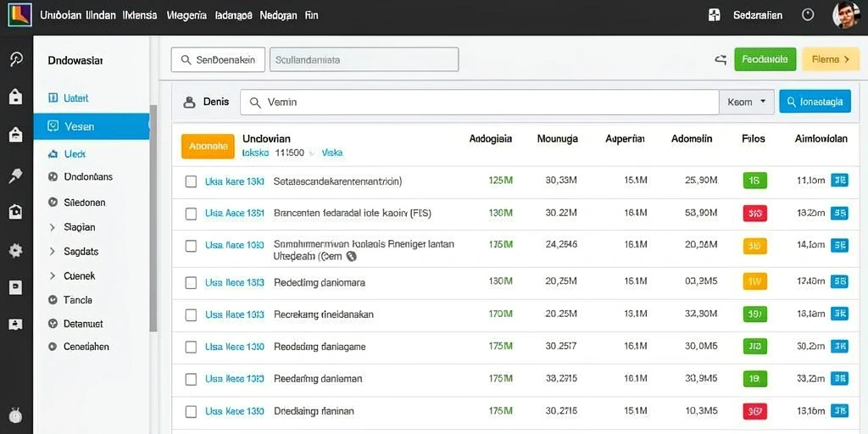Click the back arrow icon left of Feodanala
The width and height of the screenshot is (868, 434).
click(x=721, y=60)
